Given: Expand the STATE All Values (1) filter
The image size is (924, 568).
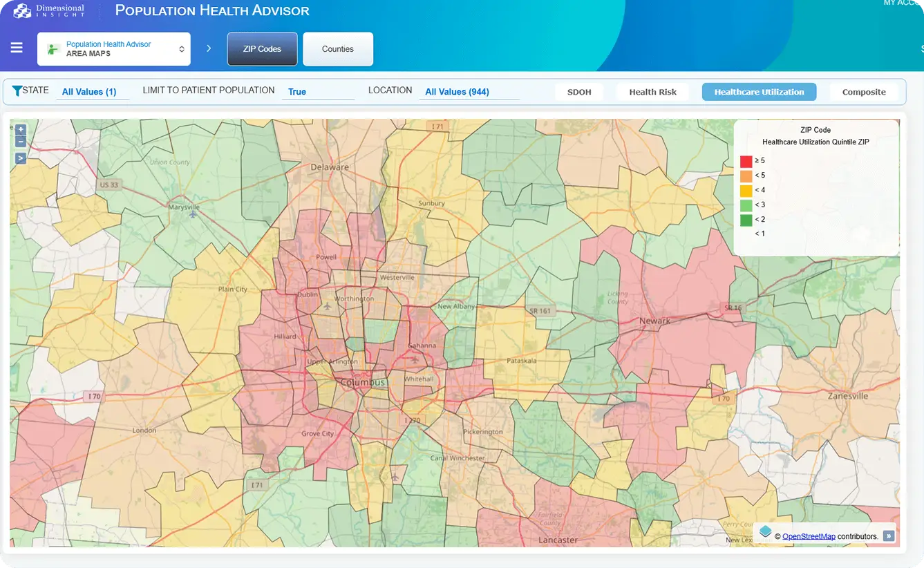Looking at the screenshot, I should pos(89,92).
